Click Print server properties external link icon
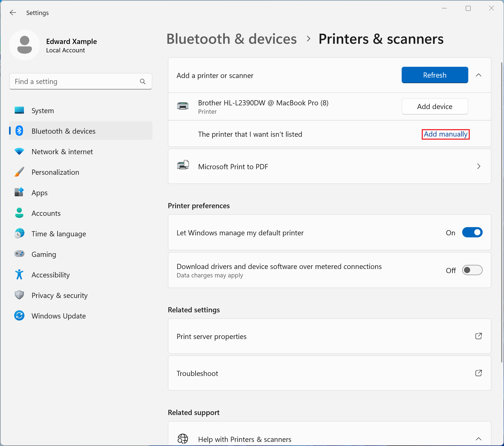 click(x=478, y=336)
